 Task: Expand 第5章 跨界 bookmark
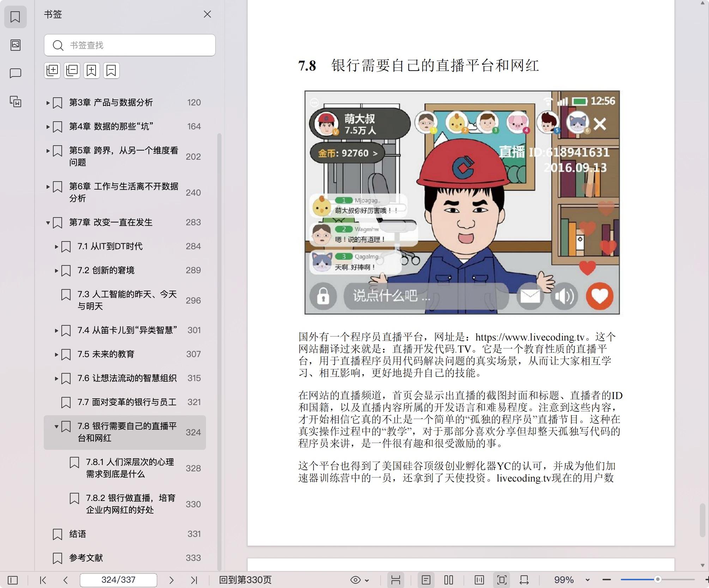pos(48,151)
